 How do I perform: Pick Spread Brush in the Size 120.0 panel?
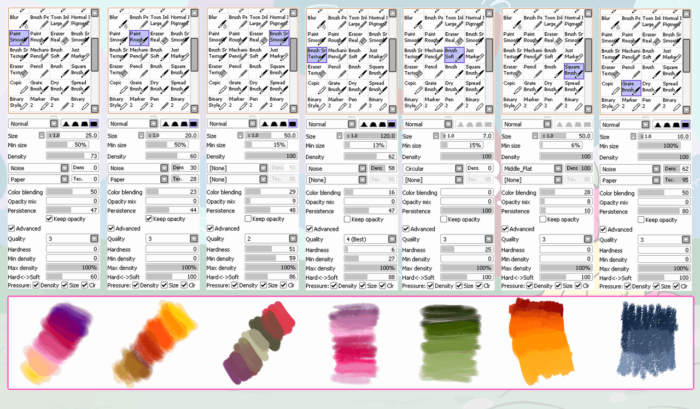point(378,88)
